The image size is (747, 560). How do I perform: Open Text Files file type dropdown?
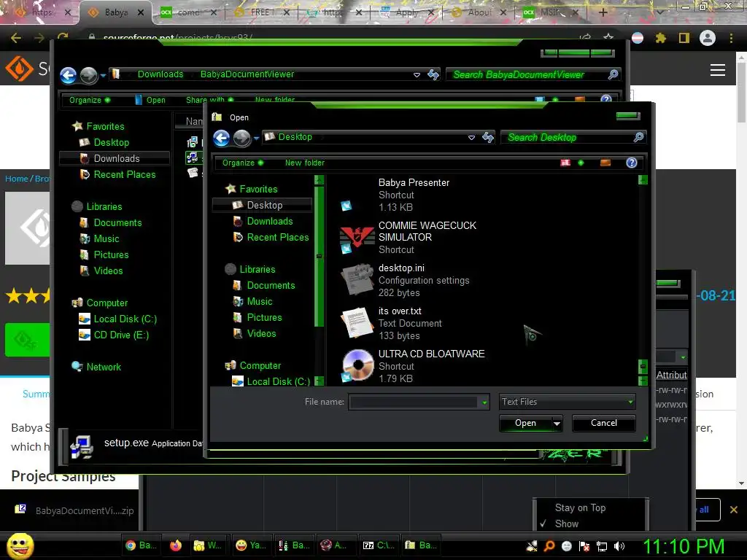(567, 402)
